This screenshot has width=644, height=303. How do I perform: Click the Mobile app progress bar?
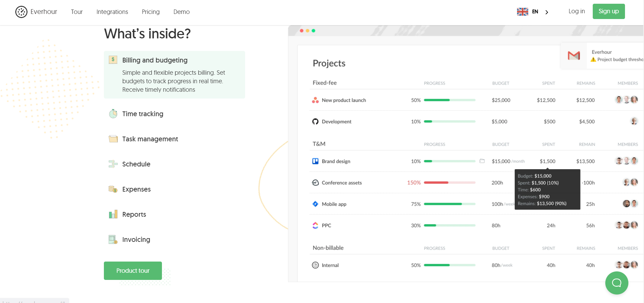coord(450,204)
